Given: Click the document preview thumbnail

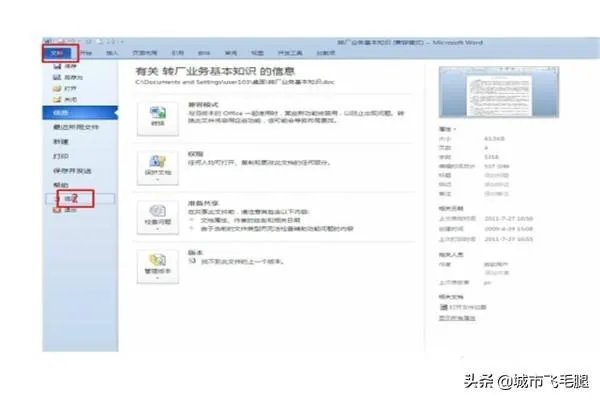Looking at the screenshot, I should click(x=499, y=92).
